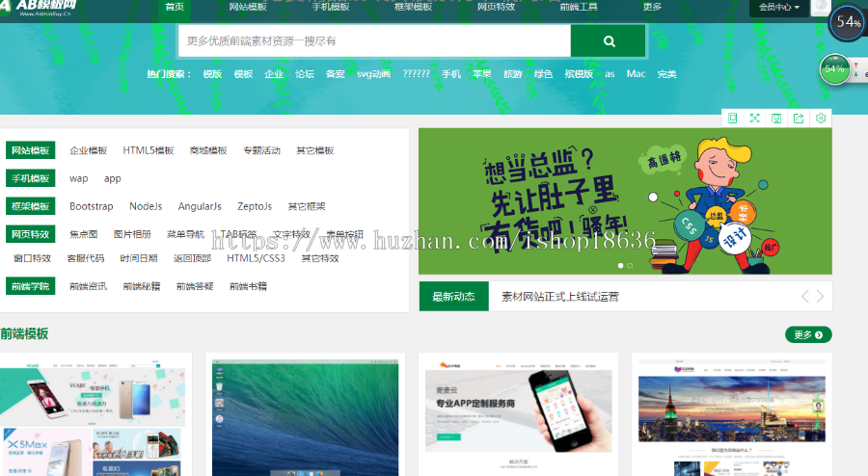Screen dimensions: 868x476
Task: Expand the 会员中心 dropdown
Action: point(779,7)
